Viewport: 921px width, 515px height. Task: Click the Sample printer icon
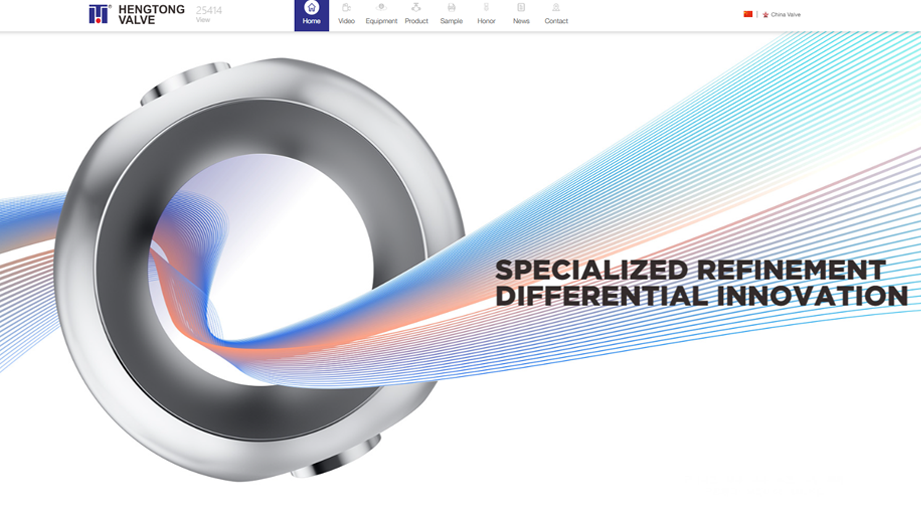tap(451, 7)
